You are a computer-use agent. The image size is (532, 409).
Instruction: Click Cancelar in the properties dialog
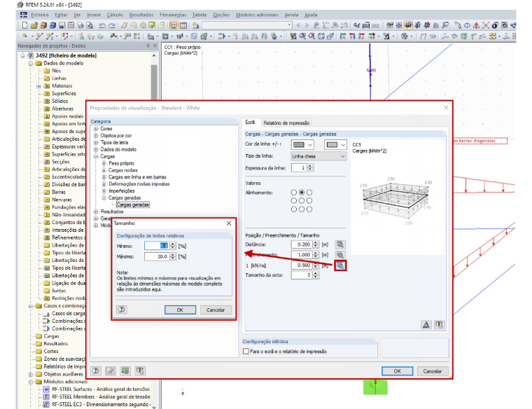433,371
